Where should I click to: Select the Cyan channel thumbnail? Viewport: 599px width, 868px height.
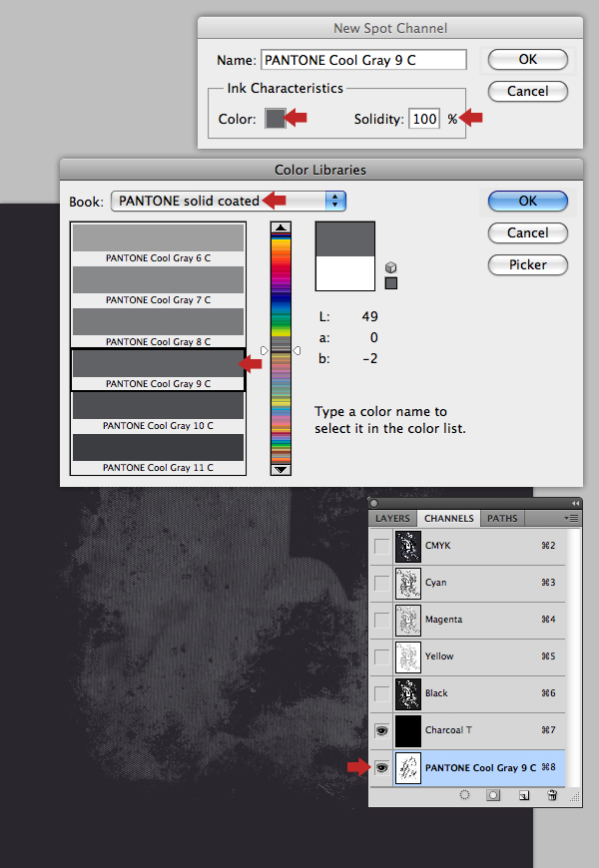(x=408, y=583)
